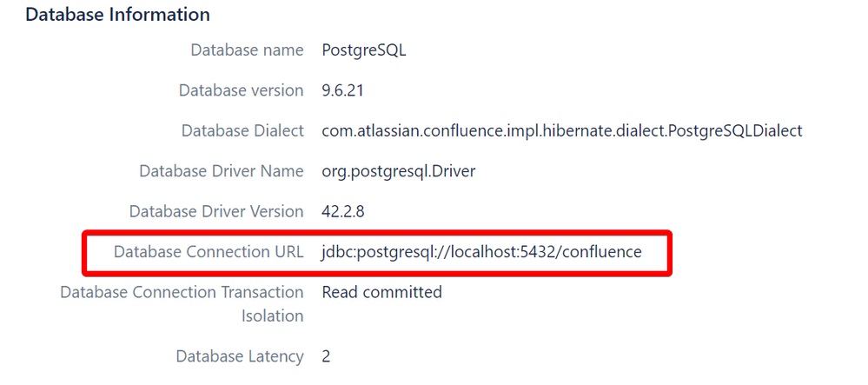868x385 pixels.
Task: Select the PostgreSQL database name value
Action: click(364, 50)
